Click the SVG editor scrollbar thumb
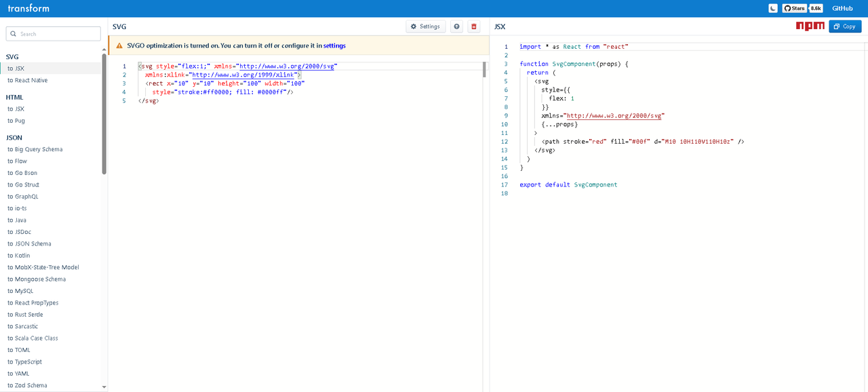Image resolution: width=868 pixels, height=392 pixels. [484, 69]
